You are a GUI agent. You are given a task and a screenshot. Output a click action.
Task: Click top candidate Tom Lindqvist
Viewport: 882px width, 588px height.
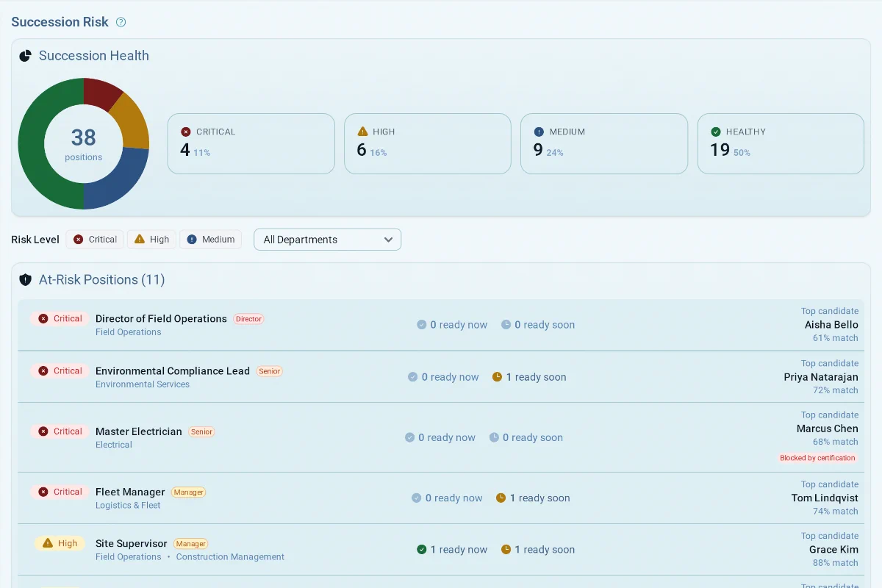click(825, 498)
